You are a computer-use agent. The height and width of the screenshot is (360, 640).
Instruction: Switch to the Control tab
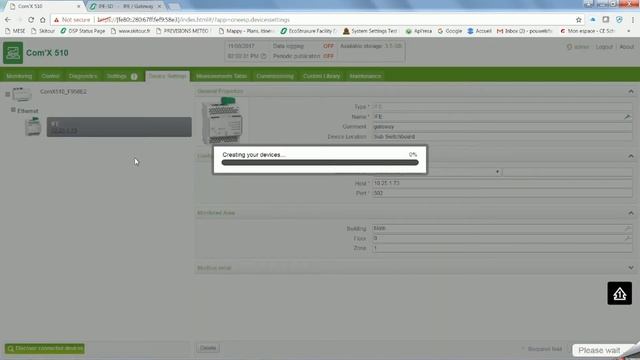[50, 76]
